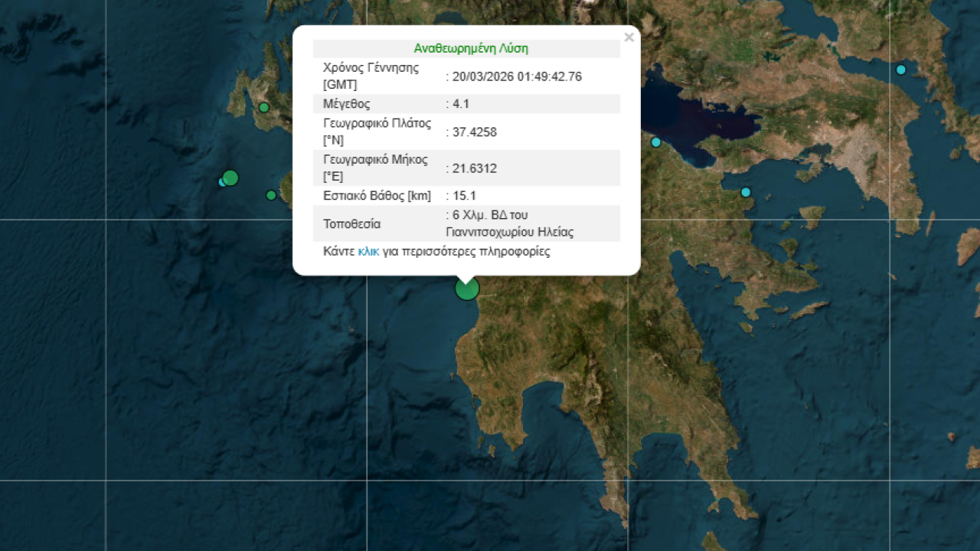
Task: Click the 'Μέγεθος' row label
Action: [347, 104]
